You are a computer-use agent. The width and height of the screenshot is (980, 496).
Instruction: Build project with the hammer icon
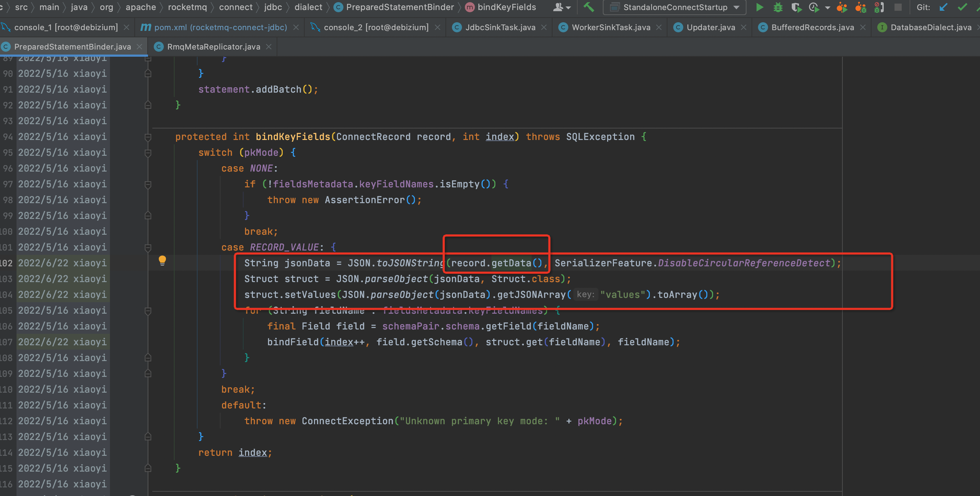[589, 7]
